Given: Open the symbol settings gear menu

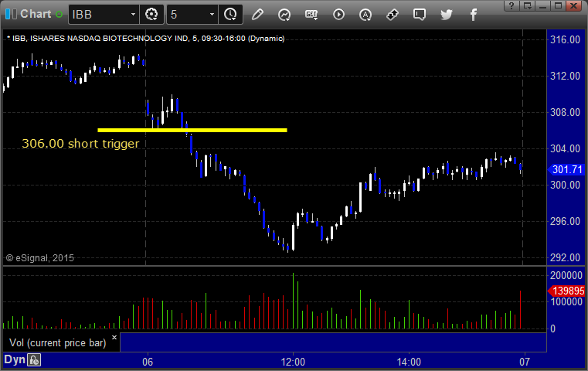Looking at the screenshot, I should [151, 15].
